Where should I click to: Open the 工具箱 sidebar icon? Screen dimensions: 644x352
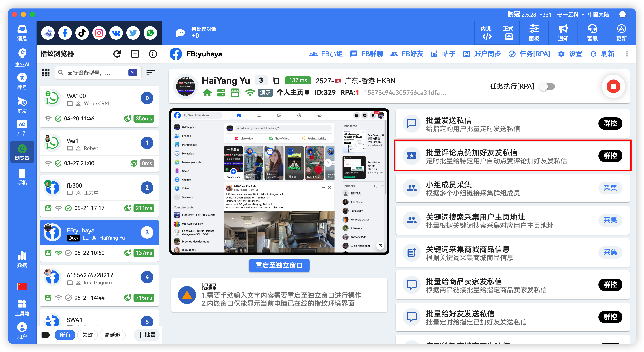pyautogui.click(x=22, y=307)
